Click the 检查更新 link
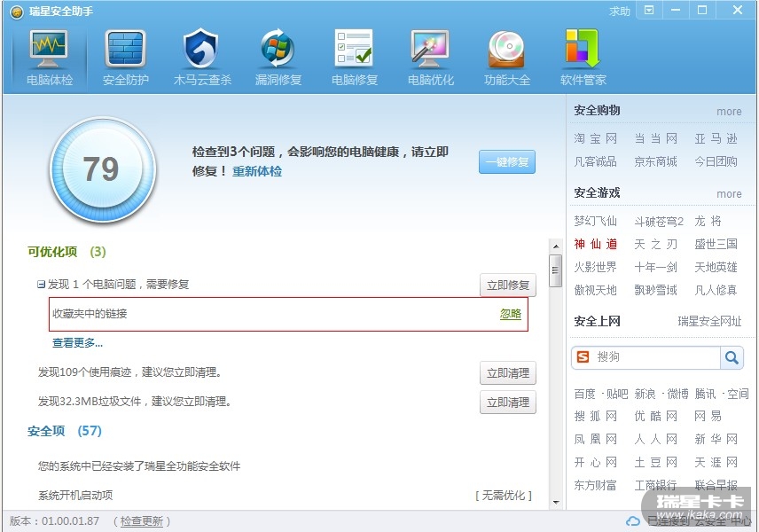Image resolution: width=759 pixels, height=532 pixels. pos(141,521)
